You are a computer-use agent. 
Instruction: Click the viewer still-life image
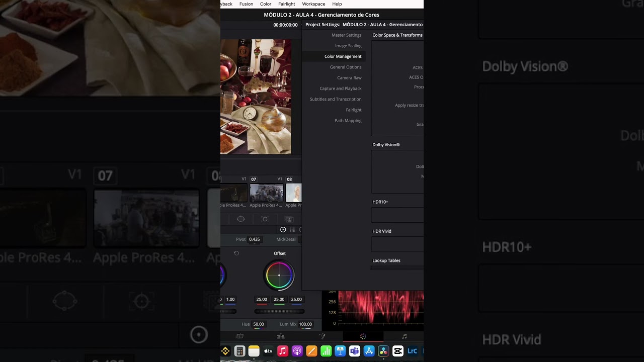[x=256, y=97]
